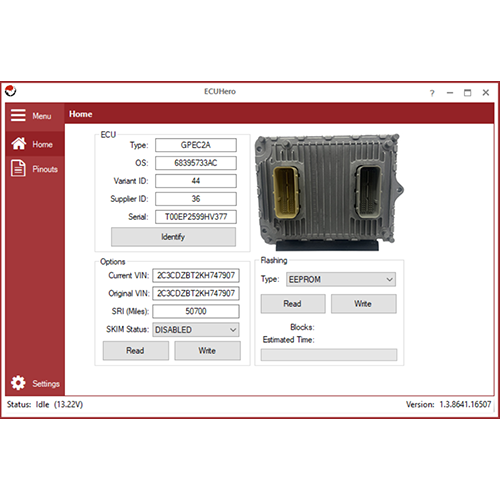Click the ECU module picture
500x500 pixels.
pos(329,192)
